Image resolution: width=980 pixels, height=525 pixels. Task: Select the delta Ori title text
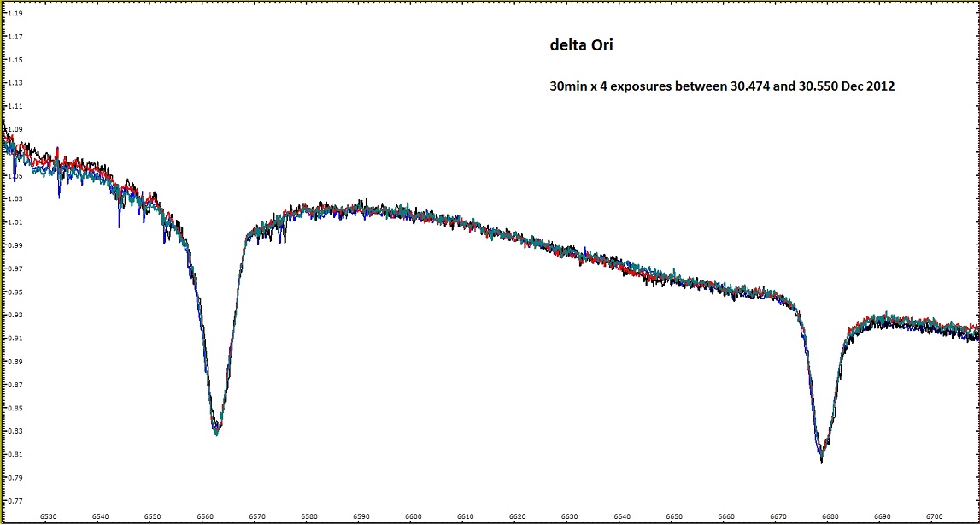pos(581,44)
